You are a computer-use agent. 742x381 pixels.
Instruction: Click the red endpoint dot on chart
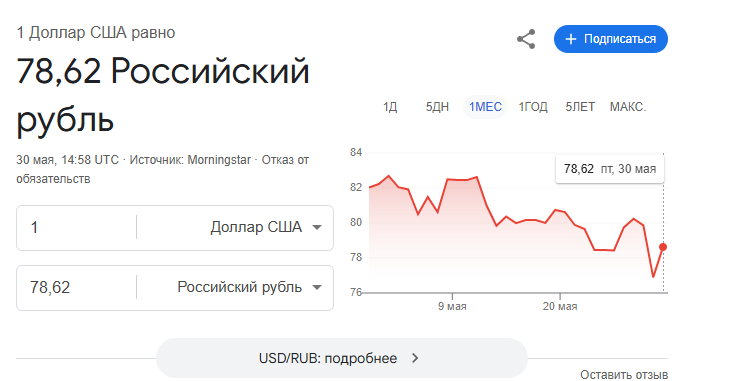[663, 247]
